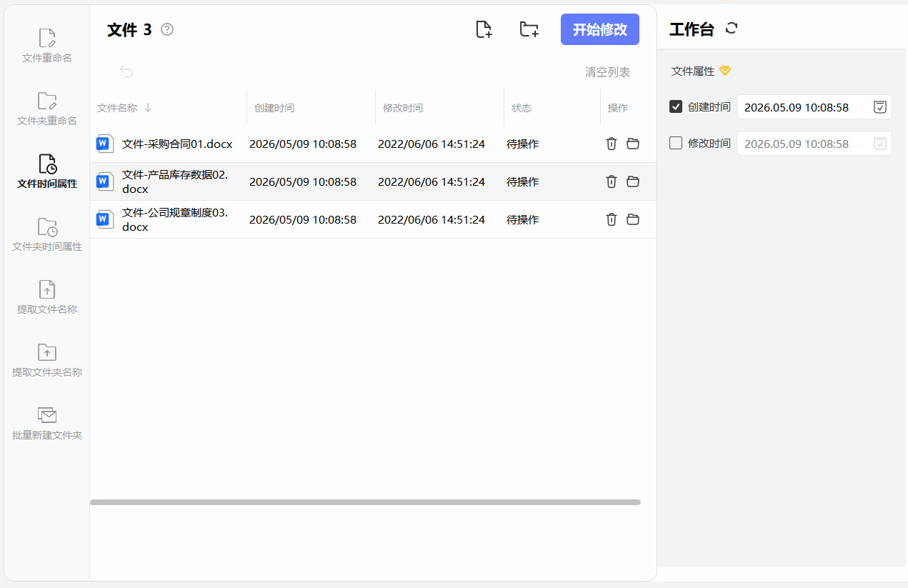Select file name 文件-采购合同01.docx
908x588 pixels.
coord(177,144)
